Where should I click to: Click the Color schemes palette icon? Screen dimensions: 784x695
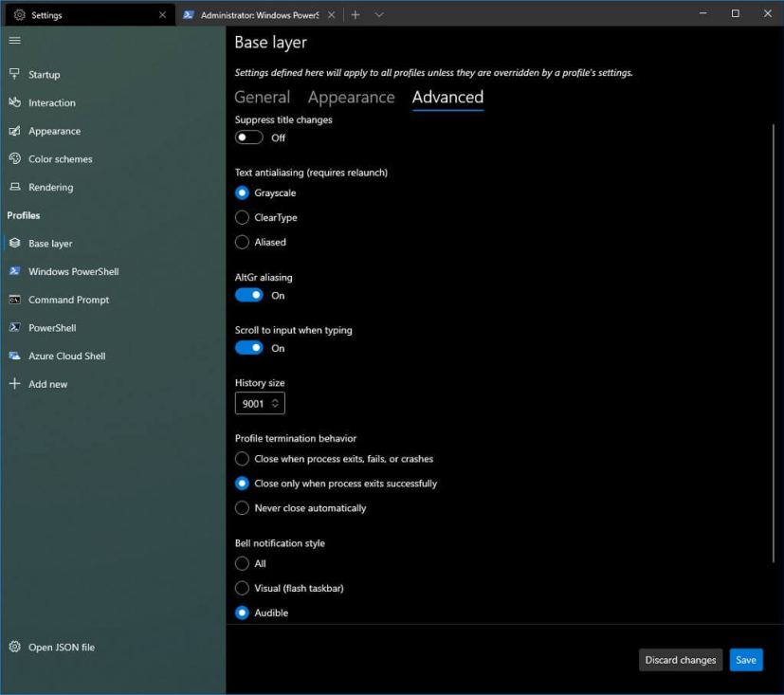15,158
